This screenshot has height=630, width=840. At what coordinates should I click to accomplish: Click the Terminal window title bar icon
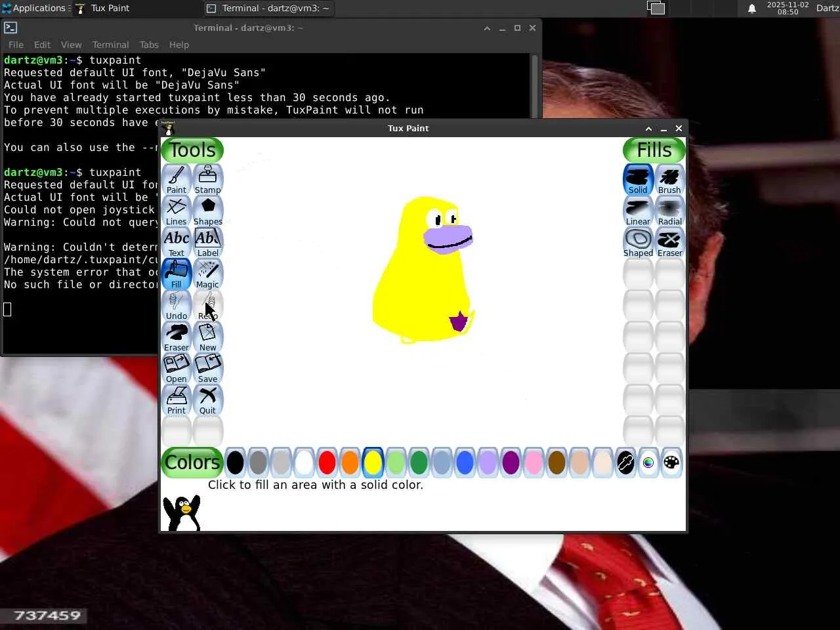tap(10, 28)
